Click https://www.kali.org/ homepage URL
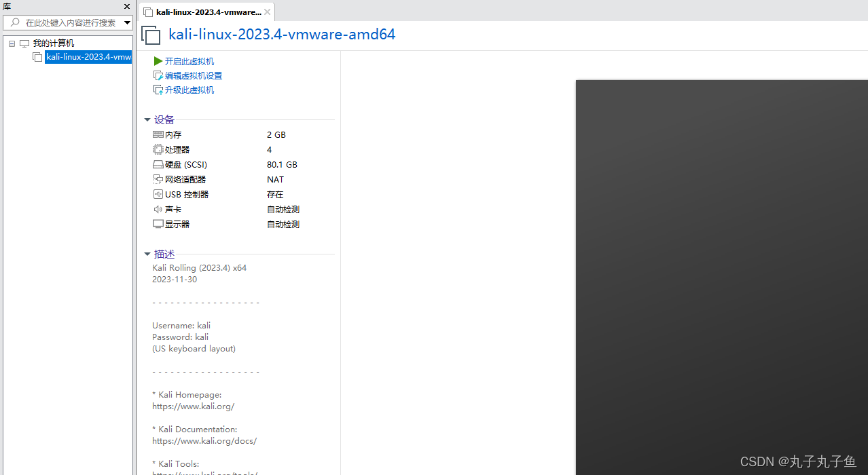The height and width of the screenshot is (475, 868). [194, 406]
